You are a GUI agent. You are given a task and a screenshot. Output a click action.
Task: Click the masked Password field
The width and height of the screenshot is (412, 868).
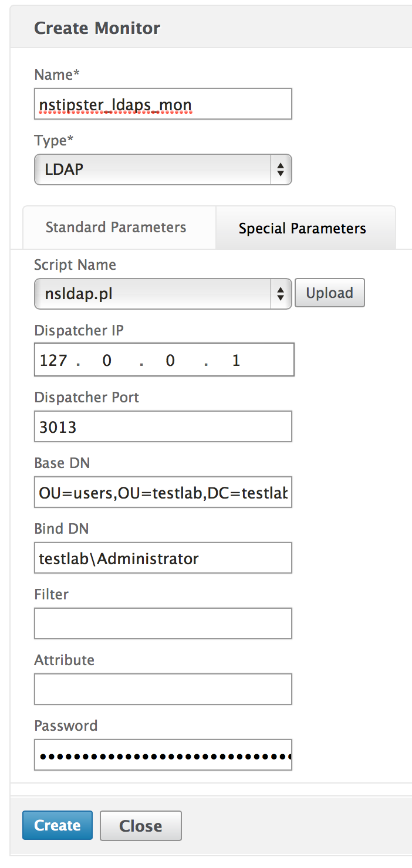[163, 755]
